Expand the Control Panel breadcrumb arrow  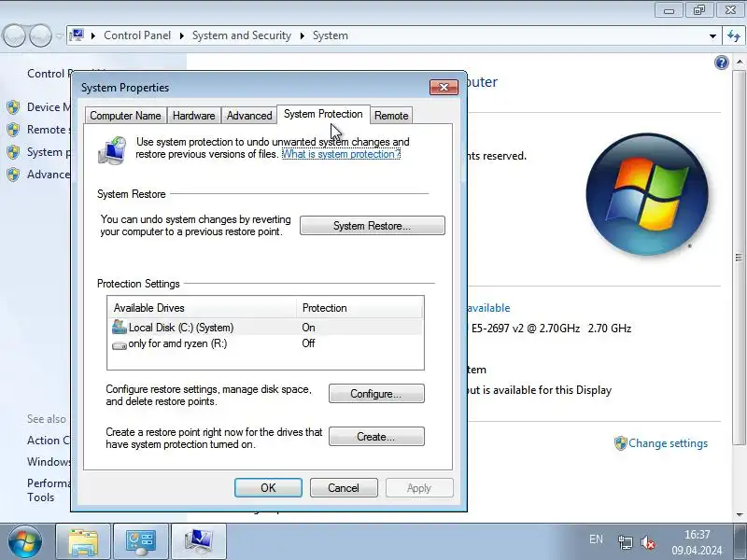182,35
